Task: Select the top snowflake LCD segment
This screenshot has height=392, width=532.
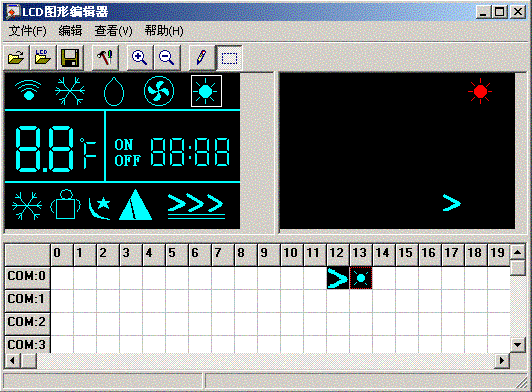Action: click(x=70, y=91)
